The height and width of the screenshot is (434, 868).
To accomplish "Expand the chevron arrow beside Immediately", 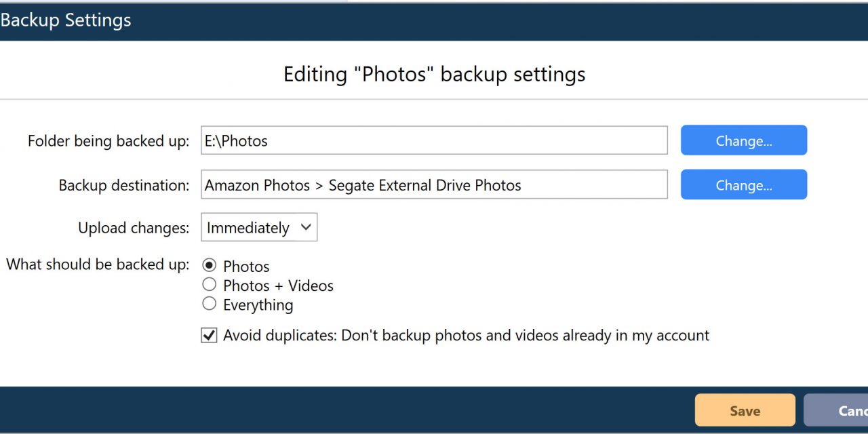I will [306, 228].
